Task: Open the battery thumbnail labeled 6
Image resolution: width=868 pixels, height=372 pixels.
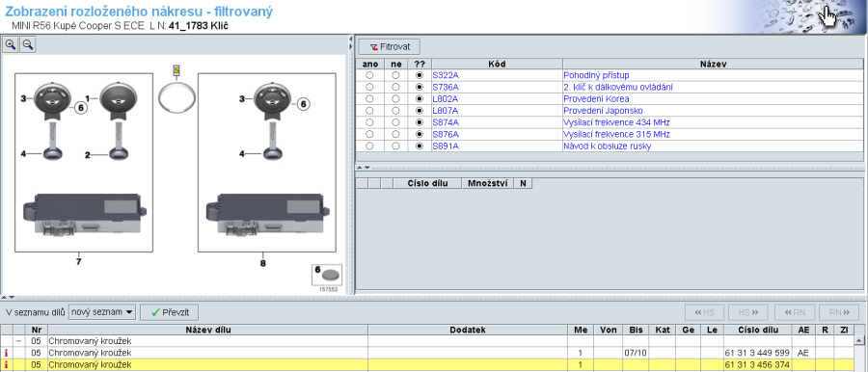Action: [x=327, y=275]
